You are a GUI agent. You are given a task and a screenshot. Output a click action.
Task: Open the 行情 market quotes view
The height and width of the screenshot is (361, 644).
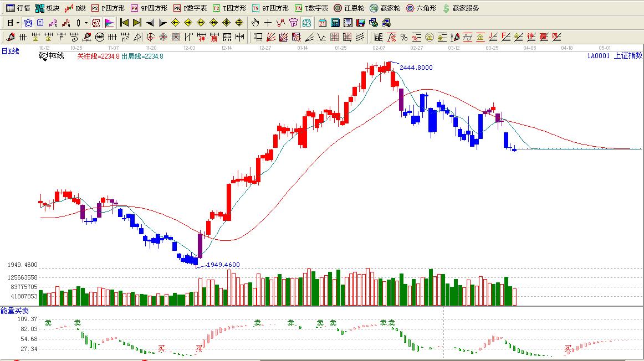(x=18, y=8)
